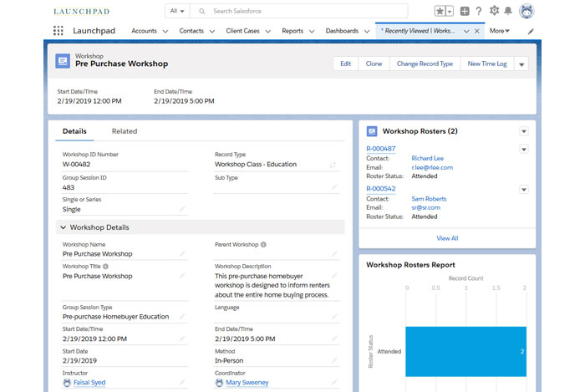Open the Richard Lee contact link

tap(428, 158)
